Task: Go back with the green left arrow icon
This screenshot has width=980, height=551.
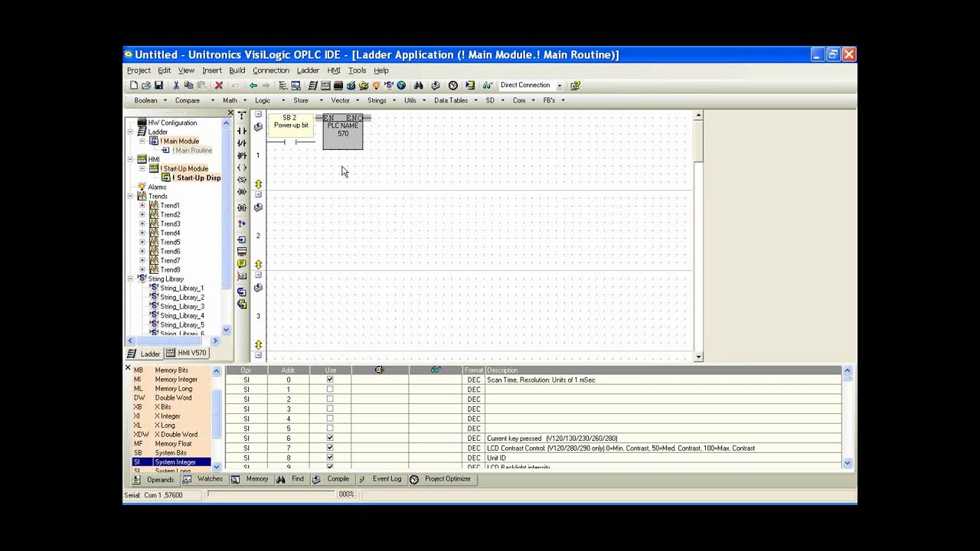Action: (253, 85)
